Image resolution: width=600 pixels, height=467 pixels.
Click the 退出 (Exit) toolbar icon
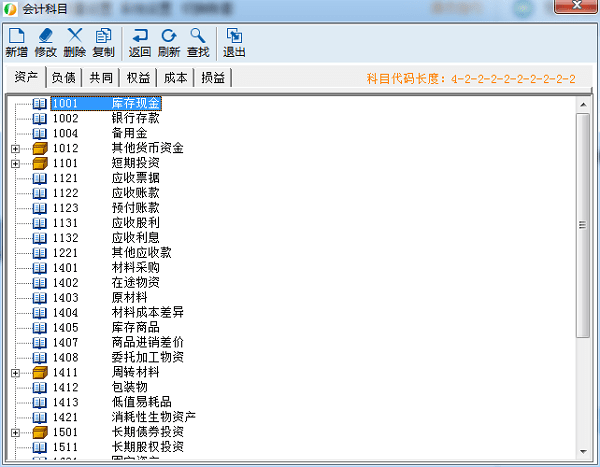click(234, 42)
